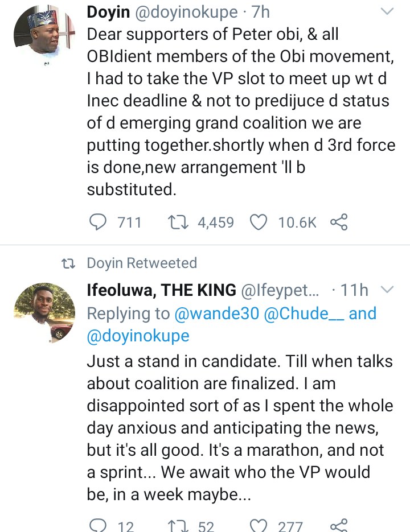410x532 pixels.
Task: Open "Ifeoluwa, THE KING" display name
Action: [161, 290]
